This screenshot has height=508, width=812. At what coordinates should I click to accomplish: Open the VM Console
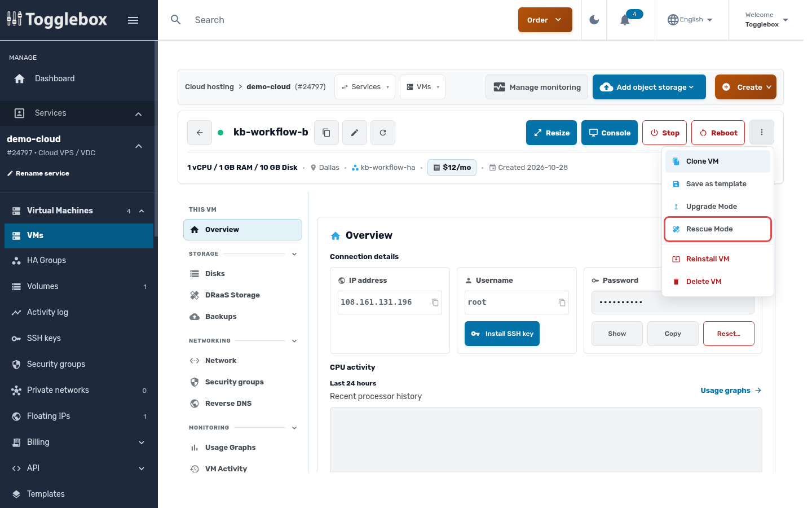point(610,133)
